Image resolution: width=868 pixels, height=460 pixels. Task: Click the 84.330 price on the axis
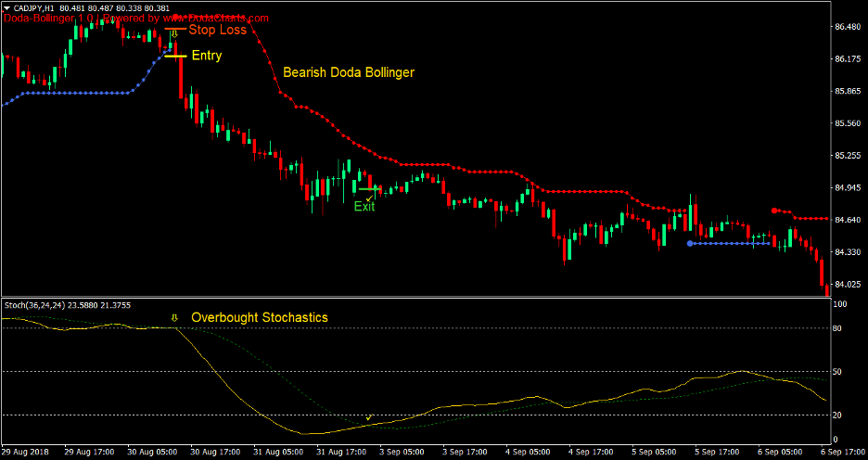(847, 252)
